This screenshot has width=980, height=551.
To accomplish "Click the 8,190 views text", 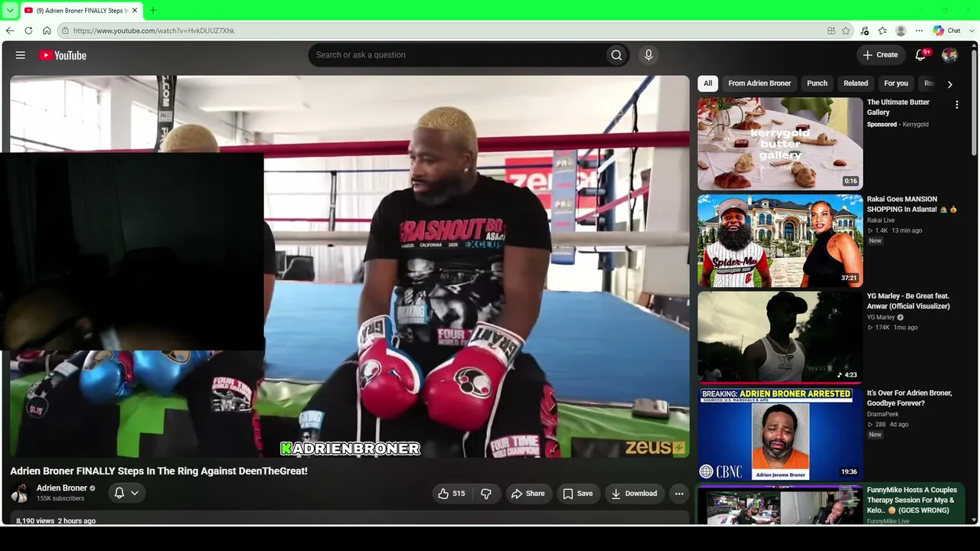I will point(35,521).
